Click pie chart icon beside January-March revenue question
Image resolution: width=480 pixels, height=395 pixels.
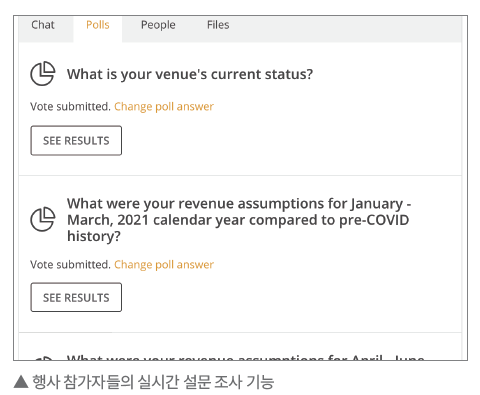43,219
